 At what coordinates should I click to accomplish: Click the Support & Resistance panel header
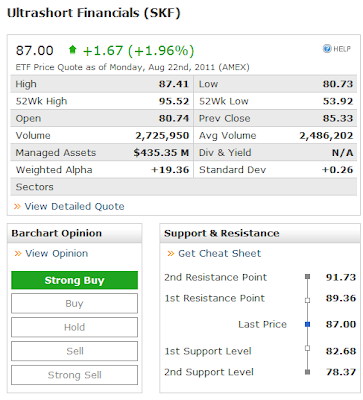coord(260,233)
